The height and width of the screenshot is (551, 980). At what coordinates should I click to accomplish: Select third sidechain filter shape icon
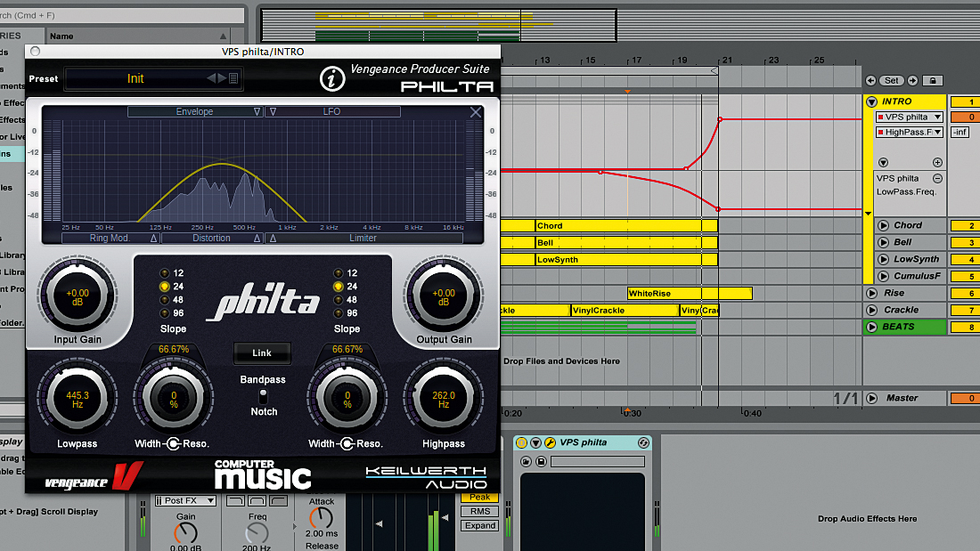pyautogui.click(x=278, y=500)
